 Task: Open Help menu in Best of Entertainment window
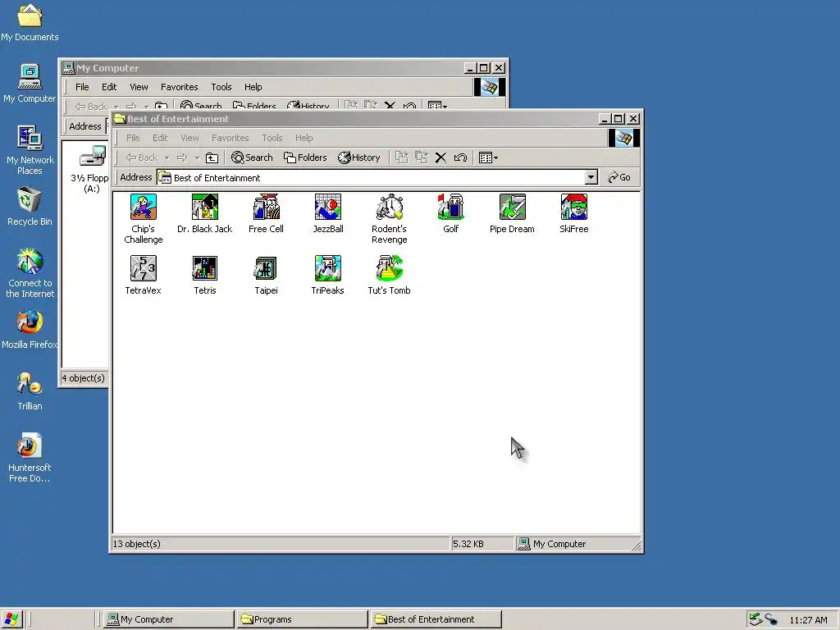pos(304,138)
